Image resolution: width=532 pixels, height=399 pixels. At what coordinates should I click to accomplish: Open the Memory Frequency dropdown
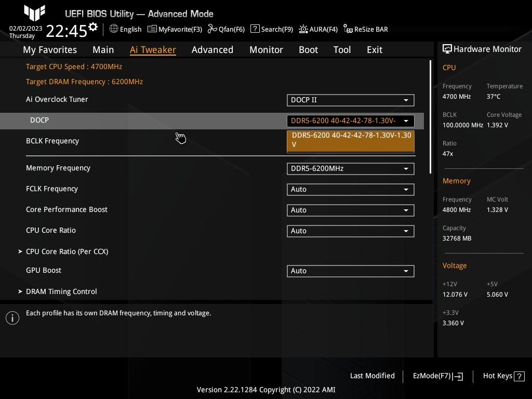click(x=350, y=169)
